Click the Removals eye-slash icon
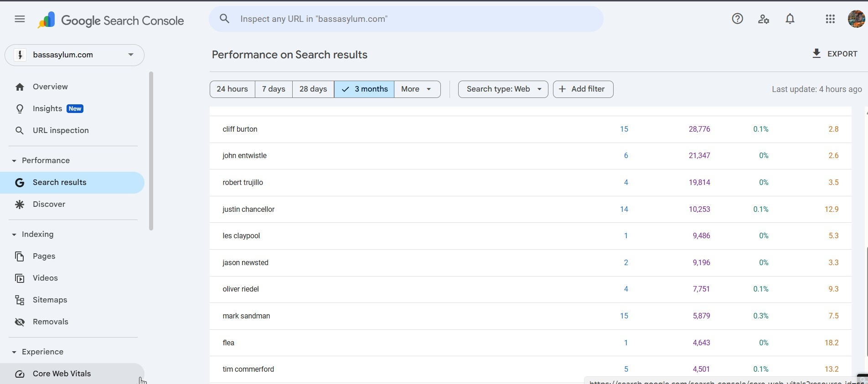The height and width of the screenshot is (384, 868). 20,322
